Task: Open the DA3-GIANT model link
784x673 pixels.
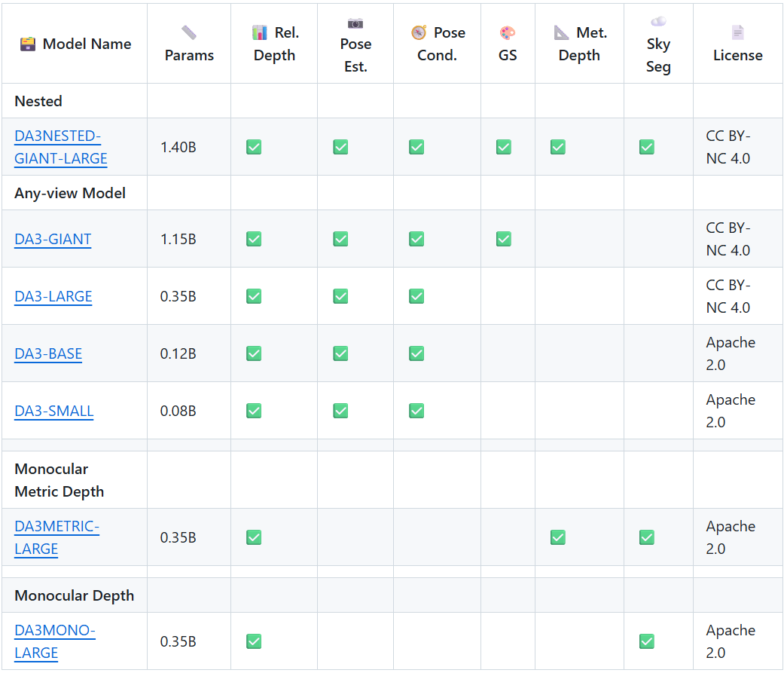Action: click(x=53, y=239)
